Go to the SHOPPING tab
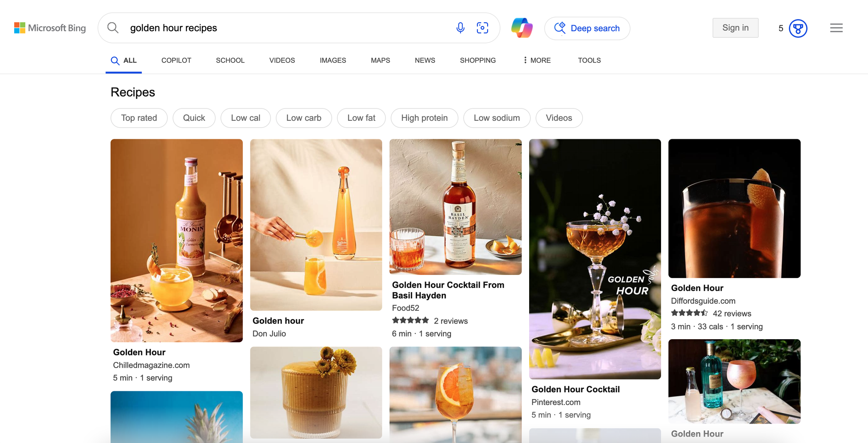The image size is (868, 443). (x=477, y=60)
